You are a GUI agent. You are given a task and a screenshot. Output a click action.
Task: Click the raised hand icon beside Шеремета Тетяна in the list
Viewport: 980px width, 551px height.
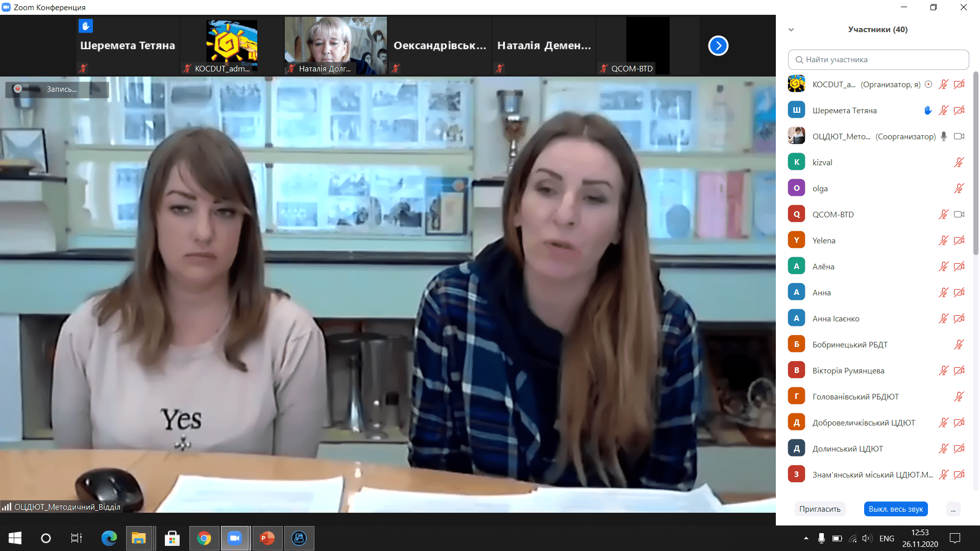click(x=927, y=110)
